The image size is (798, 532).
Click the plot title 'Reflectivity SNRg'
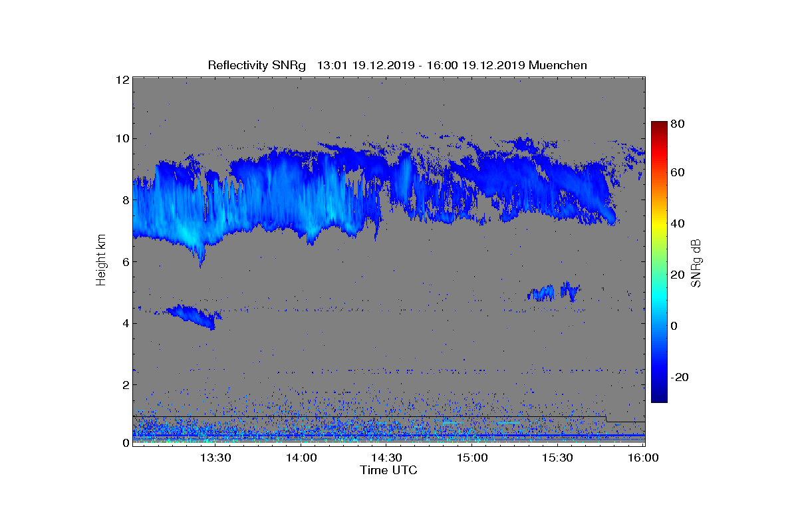tap(257, 65)
